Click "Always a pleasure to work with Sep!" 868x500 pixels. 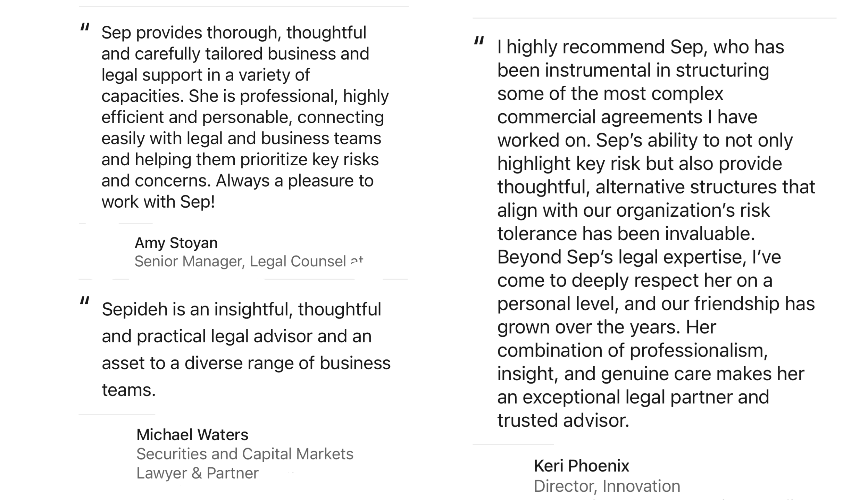pyautogui.click(x=237, y=191)
